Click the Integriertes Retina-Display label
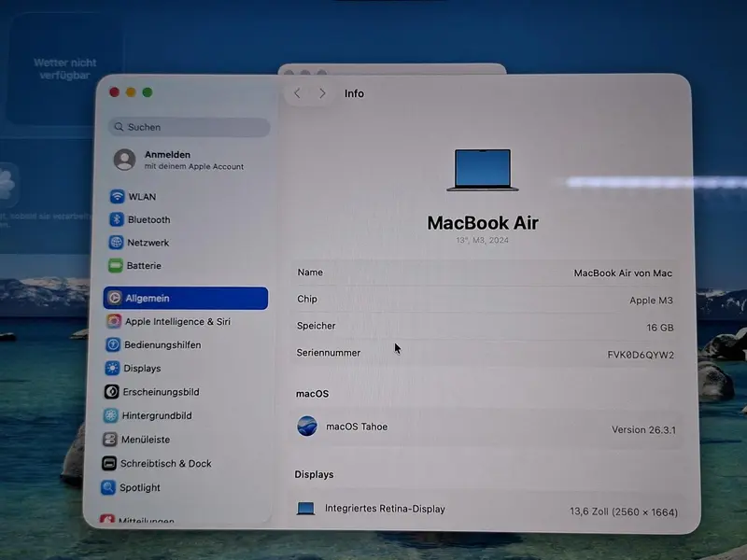747x560 pixels. (385, 509)
